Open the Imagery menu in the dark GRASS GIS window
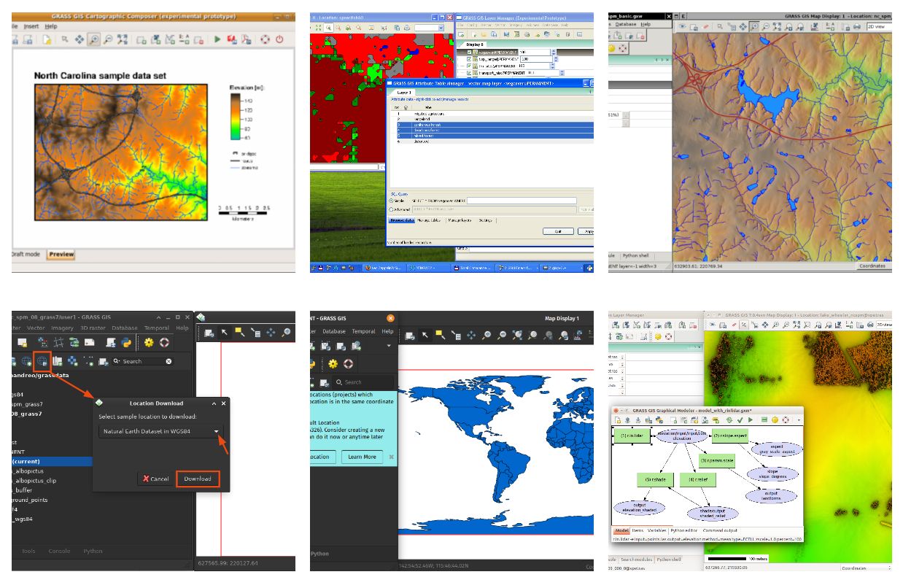903x588 pixels. 62,328
